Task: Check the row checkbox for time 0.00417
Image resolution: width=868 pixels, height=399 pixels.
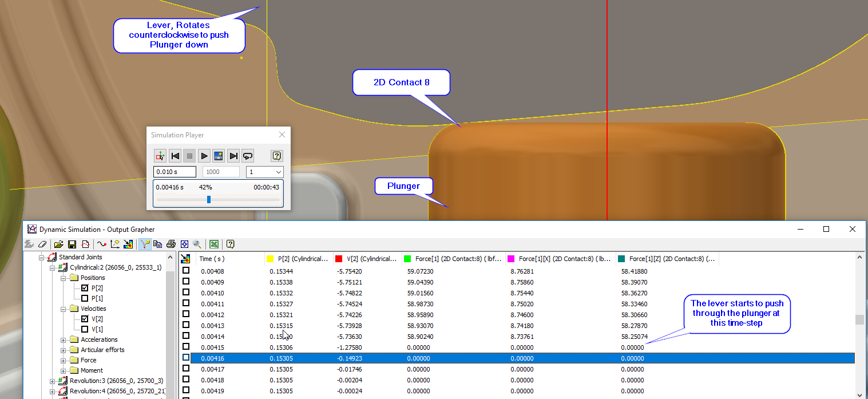Action: coord(186,369)
